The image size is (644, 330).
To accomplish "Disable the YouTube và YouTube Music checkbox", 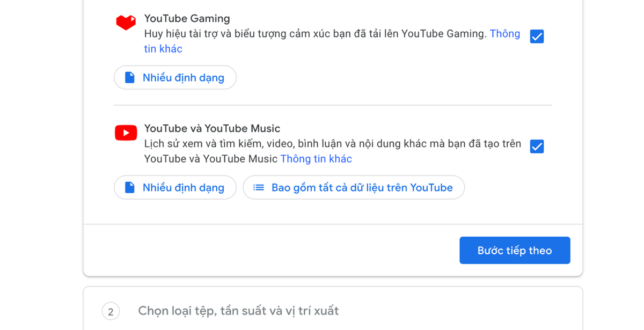I will pyautogui.click(x=537, y=146).
